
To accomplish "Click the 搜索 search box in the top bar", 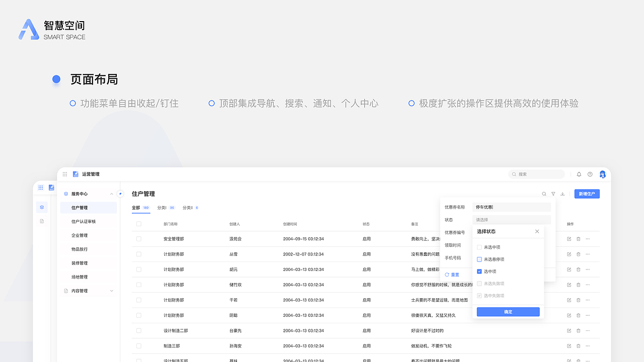I will point(536,174).
